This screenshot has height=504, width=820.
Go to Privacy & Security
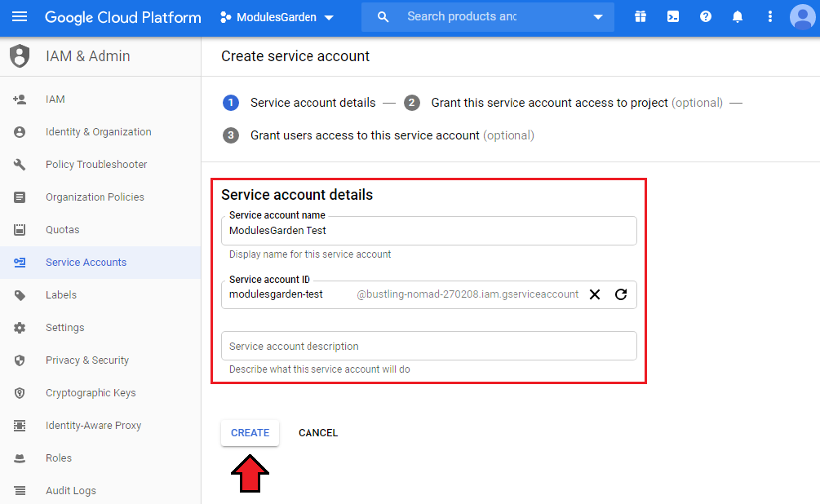point(86,360)
